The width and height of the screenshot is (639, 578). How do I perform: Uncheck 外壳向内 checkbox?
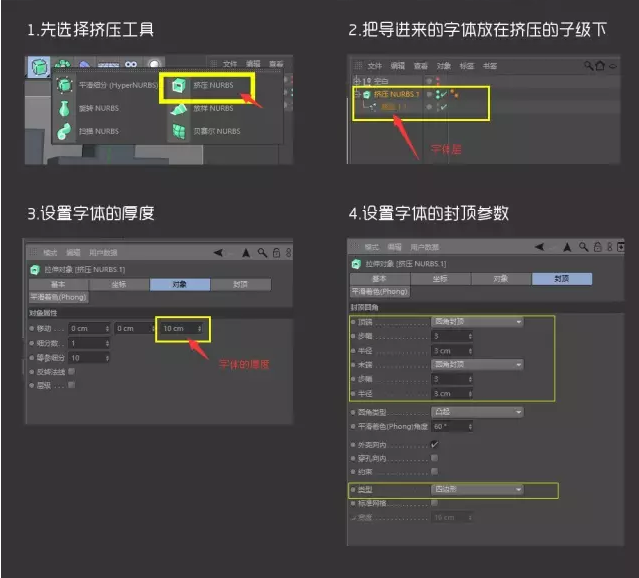pyautogui.click(x=434, y=444)
